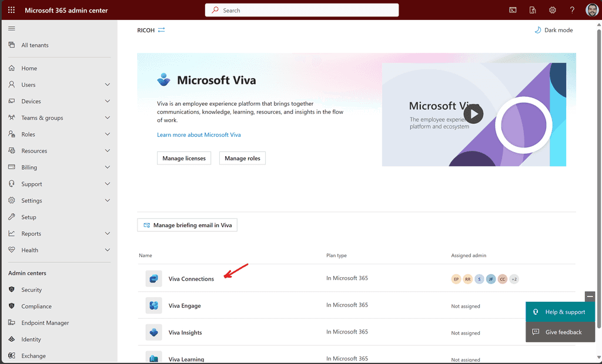Show the +2 more admins badge
The image size is (602, 364).
pos(514,279)
